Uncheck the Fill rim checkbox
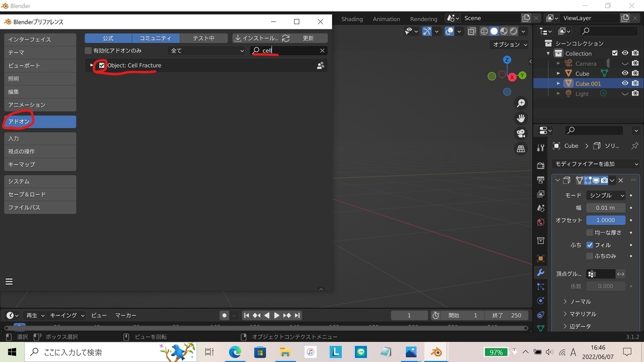 point(590,245)
